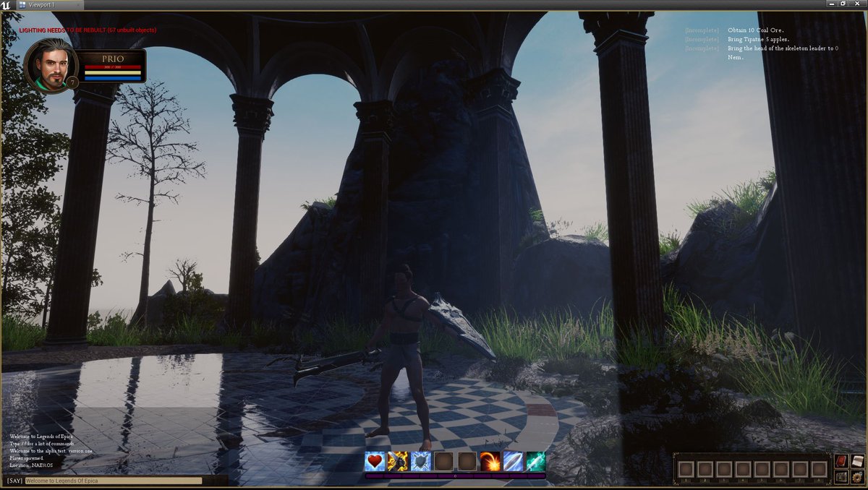The width and height of the screenshot is (868, 490).
Task: Focus the chat input field
Action: click(114, 481)
